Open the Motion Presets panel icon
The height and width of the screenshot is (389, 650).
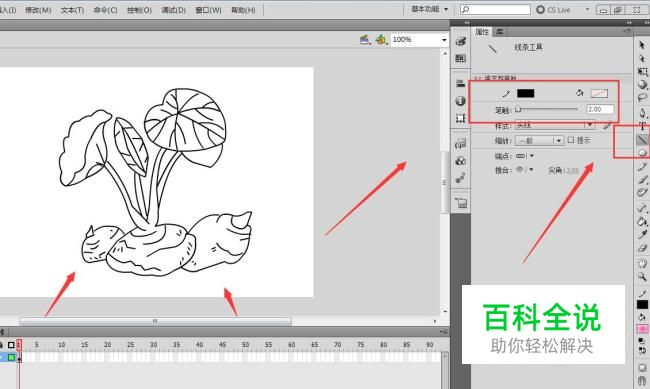coord(461,178)
